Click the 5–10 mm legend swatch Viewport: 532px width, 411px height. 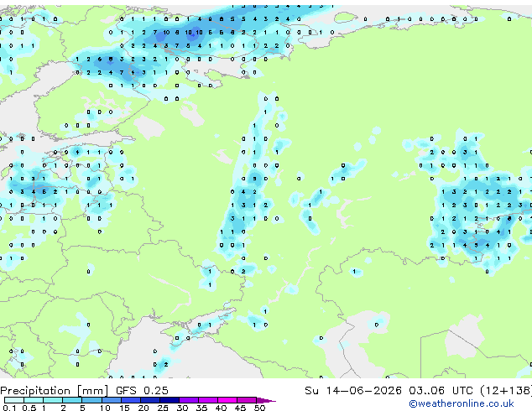(91, 400)
